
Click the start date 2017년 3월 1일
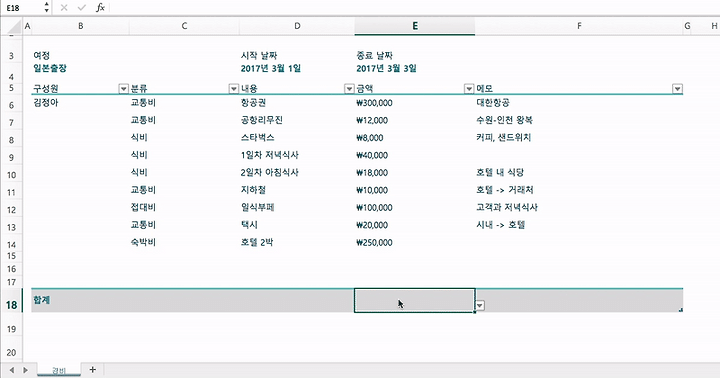pyautogui.click(x=271, y=68)
